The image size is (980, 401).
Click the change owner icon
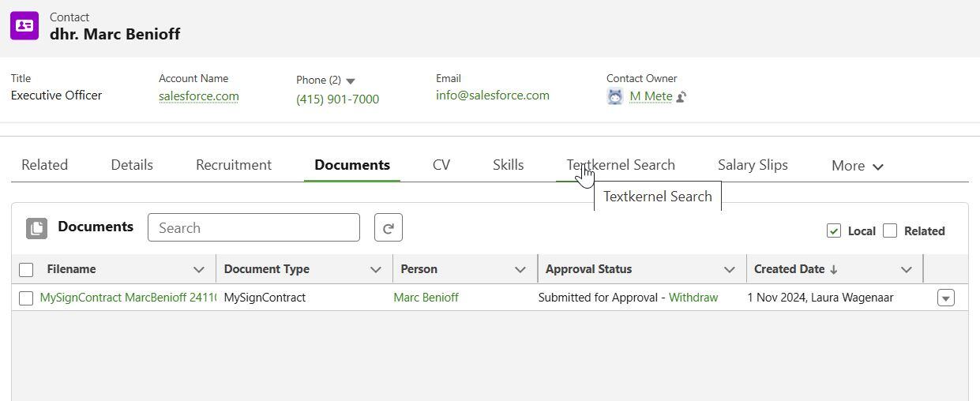point(681,97)
